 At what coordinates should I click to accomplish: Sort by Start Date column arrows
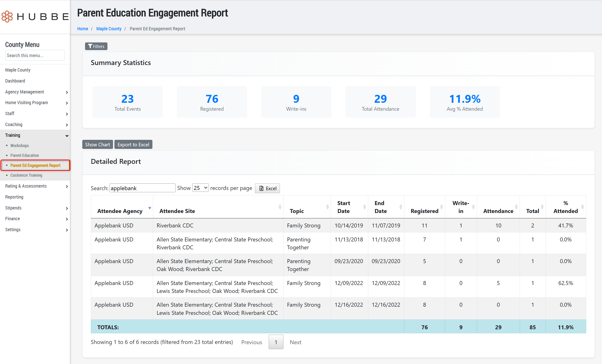364,207
